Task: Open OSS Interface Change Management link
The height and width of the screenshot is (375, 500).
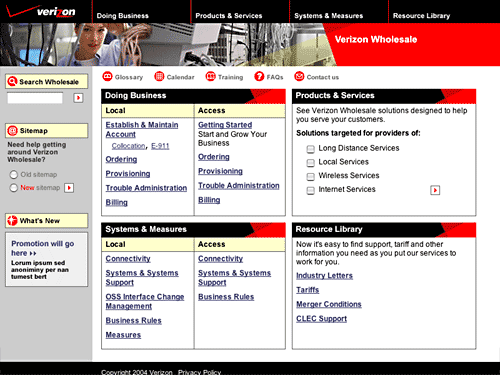Action: 145,301
